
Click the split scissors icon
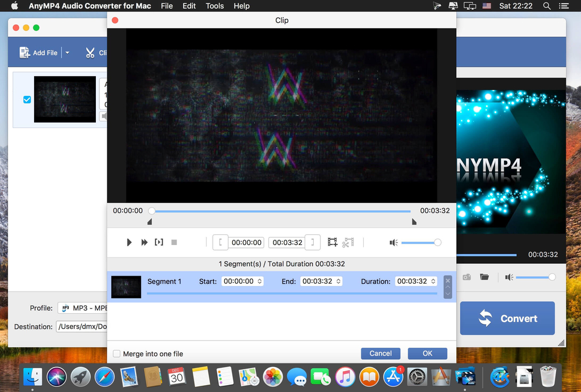348,242
